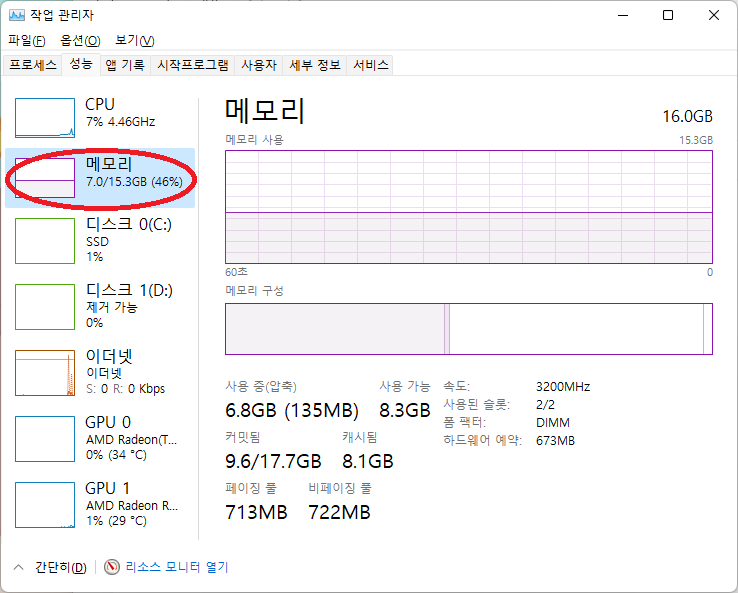This screenshot has height=593, width=738.
Task: Click the 722MB non-paged pool value
Action: click(339, 512)
